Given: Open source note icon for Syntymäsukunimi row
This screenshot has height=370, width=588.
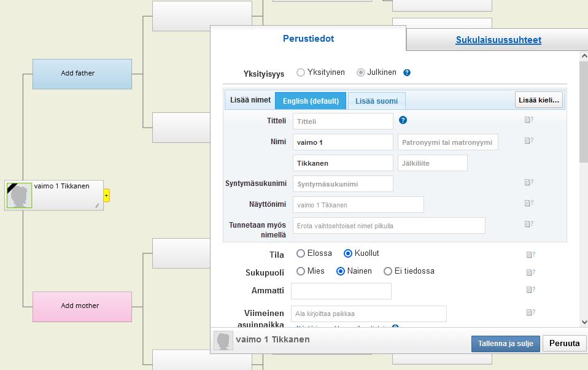Looking at the screenshot, I should (x=528, y=182).
